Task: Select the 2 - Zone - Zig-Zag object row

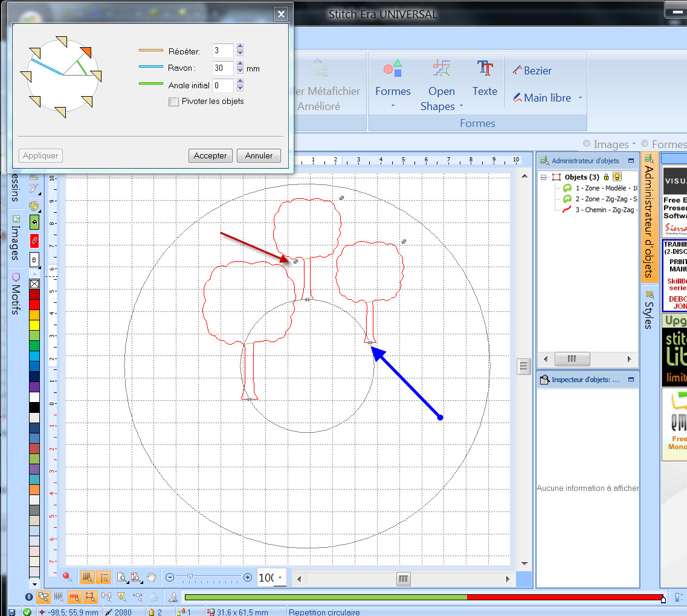Action: click(600, 199)
